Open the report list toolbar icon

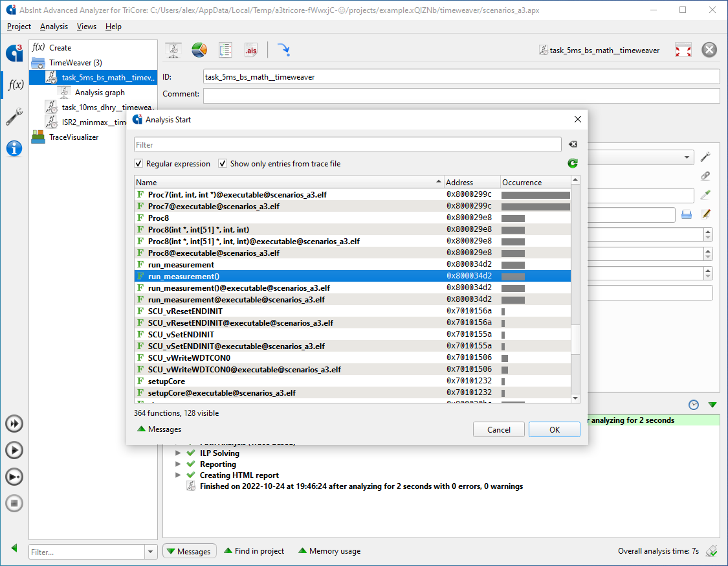pos(225,50)
